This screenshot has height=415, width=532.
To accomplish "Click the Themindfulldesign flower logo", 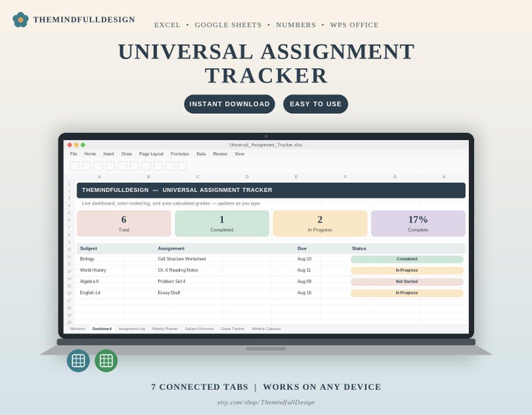I will click(20, 19).
